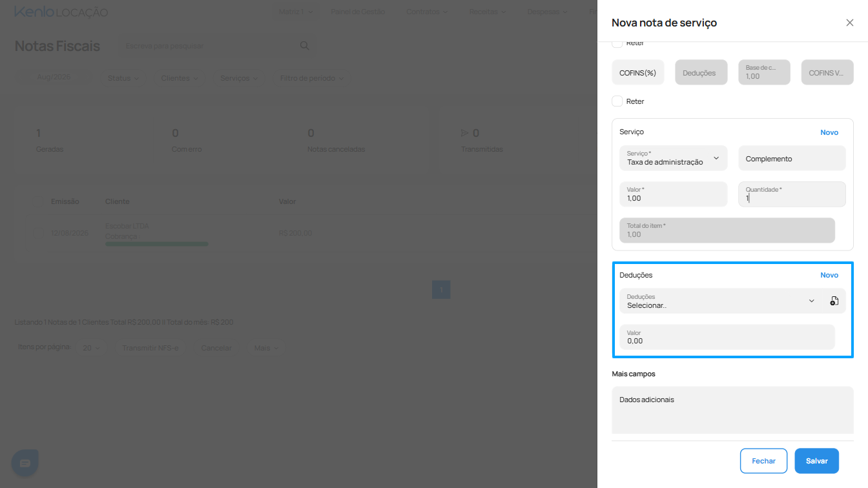Close the Nova nota de serviço panel

849,23
